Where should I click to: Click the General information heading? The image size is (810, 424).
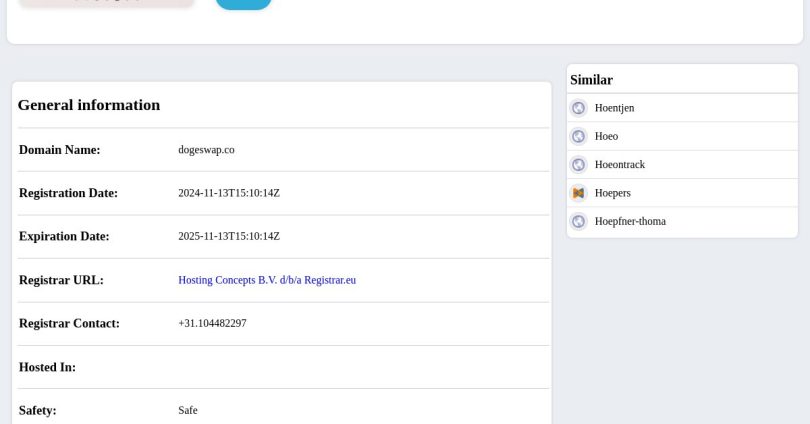(89, 105)
